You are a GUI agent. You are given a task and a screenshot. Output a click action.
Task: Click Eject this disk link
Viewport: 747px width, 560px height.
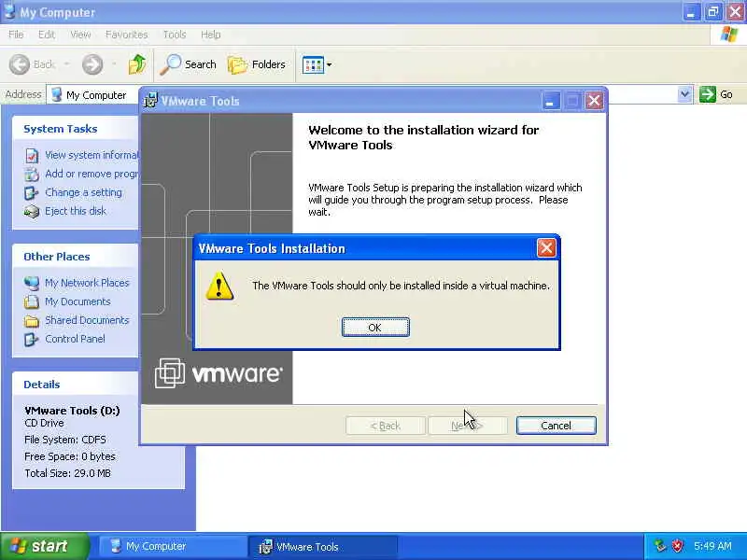[x=76, y=211]
